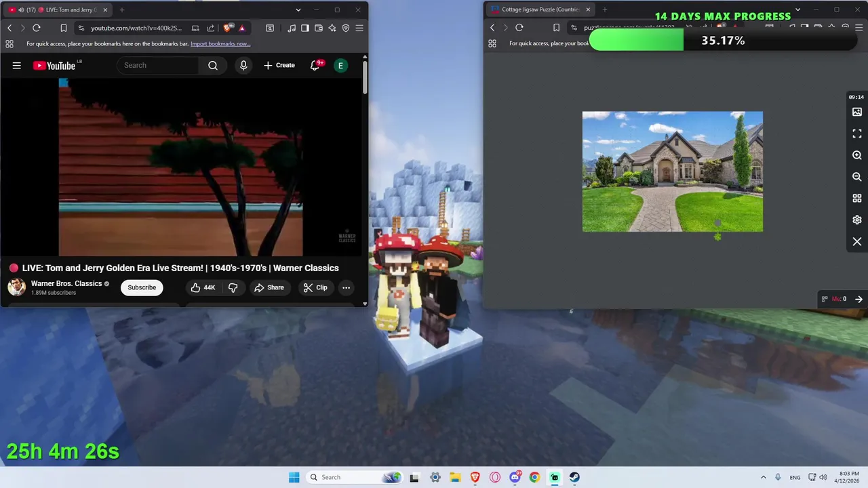Click the YouTube search magnifier button
868x488 pixels.
point(213,65)
